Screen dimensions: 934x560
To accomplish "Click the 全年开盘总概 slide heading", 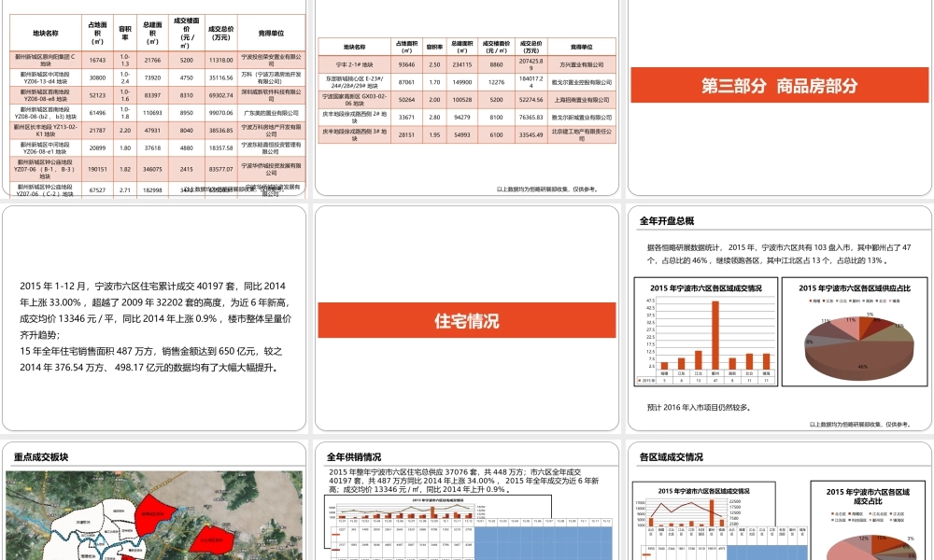I will (x=667, y=221).
